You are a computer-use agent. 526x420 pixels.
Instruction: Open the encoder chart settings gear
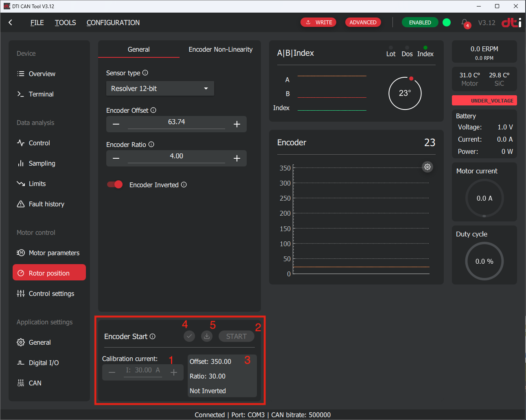point(427,167)
